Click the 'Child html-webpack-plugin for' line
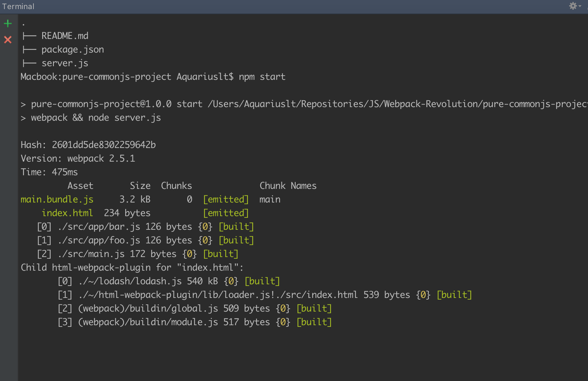The height and width of the screenshot is (381, 588). click(132, 267)
